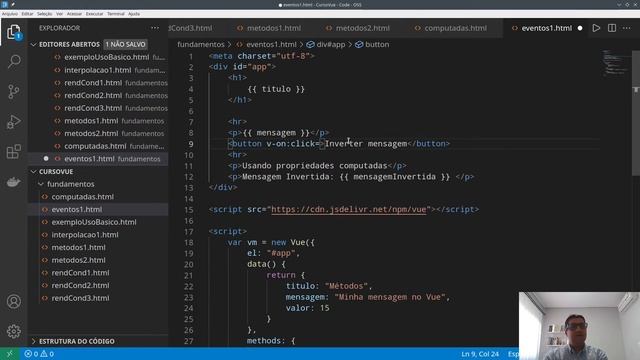This screenshot has height=360, width=640.
Task: Open the Accounts icon in the activity bar
Action: click(x=14, y=302)
